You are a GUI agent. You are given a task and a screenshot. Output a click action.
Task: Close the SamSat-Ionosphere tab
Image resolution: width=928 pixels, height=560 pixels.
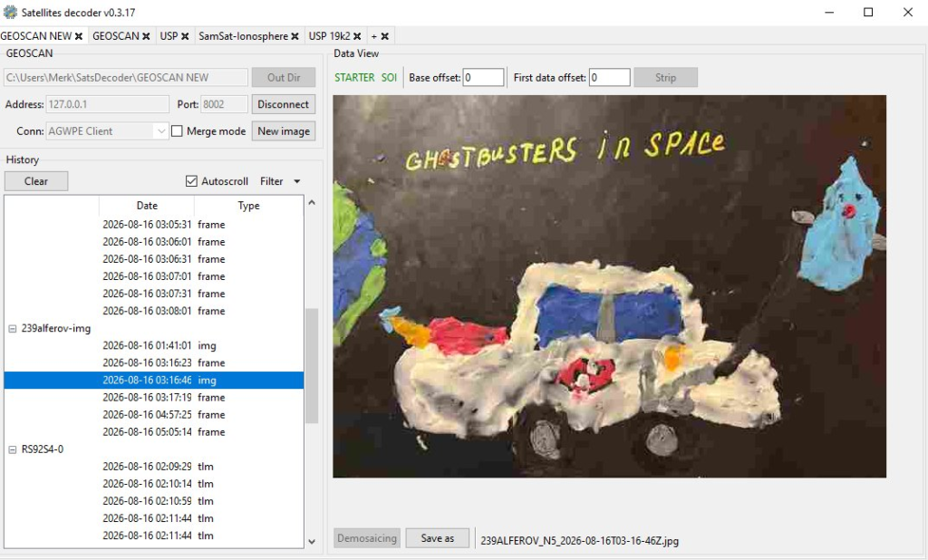pyautogui.click(x=295, y=36)
